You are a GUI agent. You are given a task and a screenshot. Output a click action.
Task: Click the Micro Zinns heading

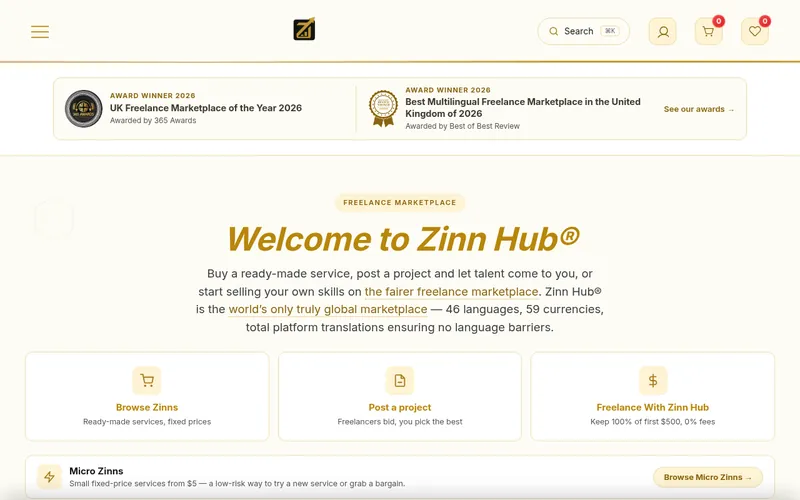(x=96, y=471)
